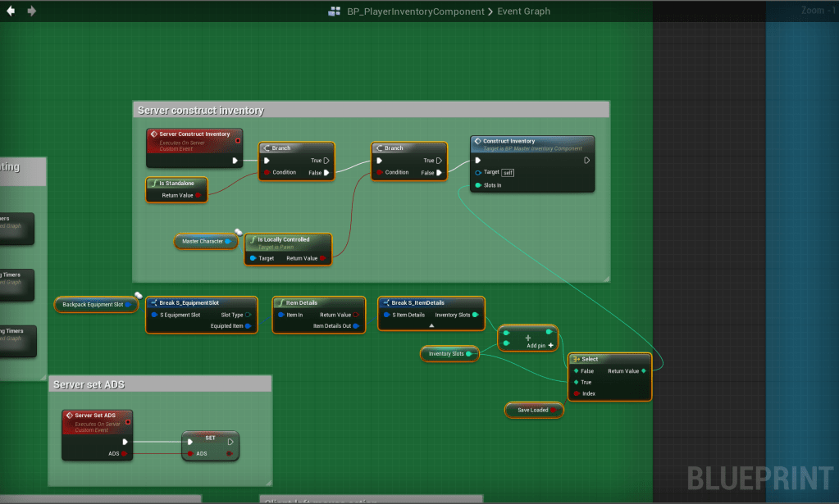Collapse the Break S_ItemDetails pins arrow
This screenshot has height=504, width=839.
[431, 325]
